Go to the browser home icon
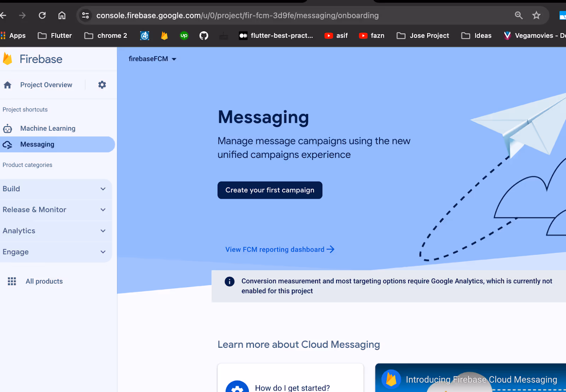566x392 pixels. [x=62, y=15]
